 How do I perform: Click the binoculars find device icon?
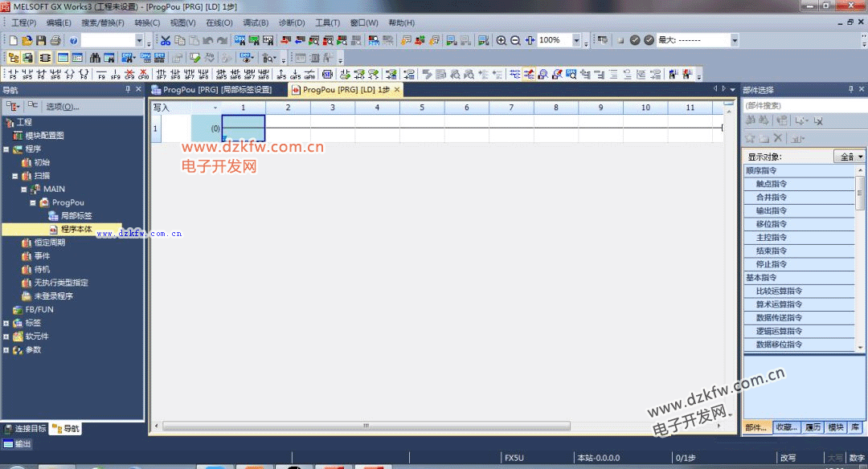click(96, 58)
